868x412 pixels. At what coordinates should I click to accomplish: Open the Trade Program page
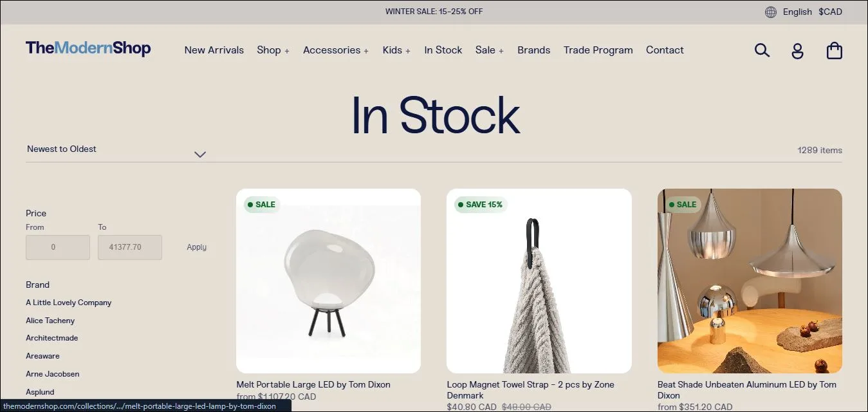tap(598, 50)
